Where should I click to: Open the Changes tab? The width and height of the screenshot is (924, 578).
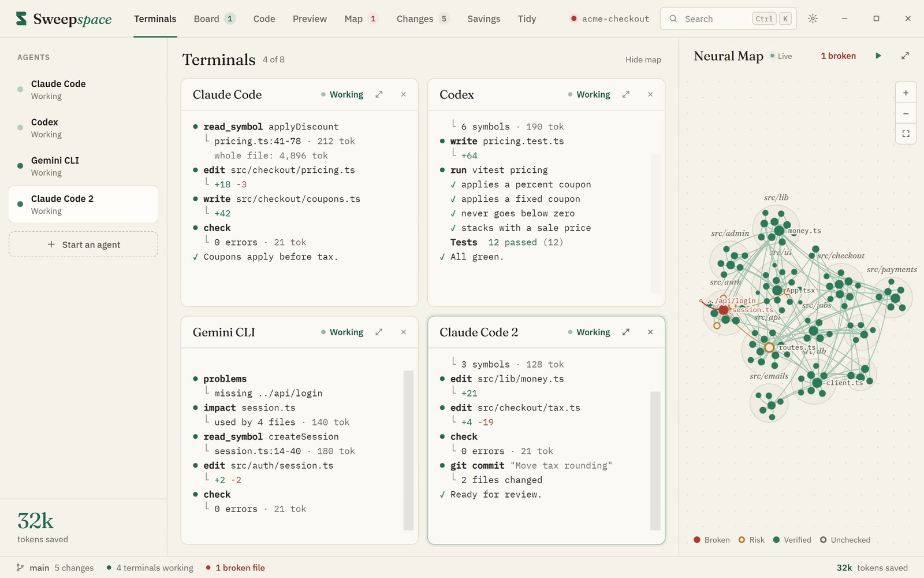pyautogui.click(x=422, y=18)
